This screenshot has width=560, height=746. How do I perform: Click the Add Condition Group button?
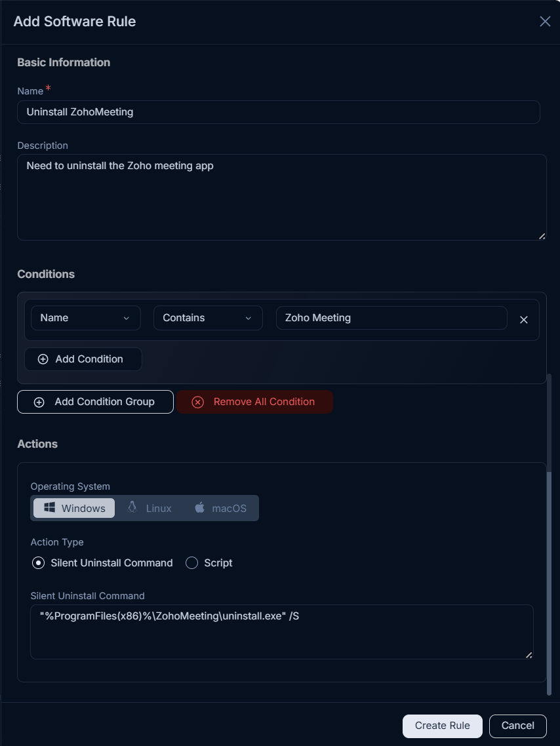point(95,402)
